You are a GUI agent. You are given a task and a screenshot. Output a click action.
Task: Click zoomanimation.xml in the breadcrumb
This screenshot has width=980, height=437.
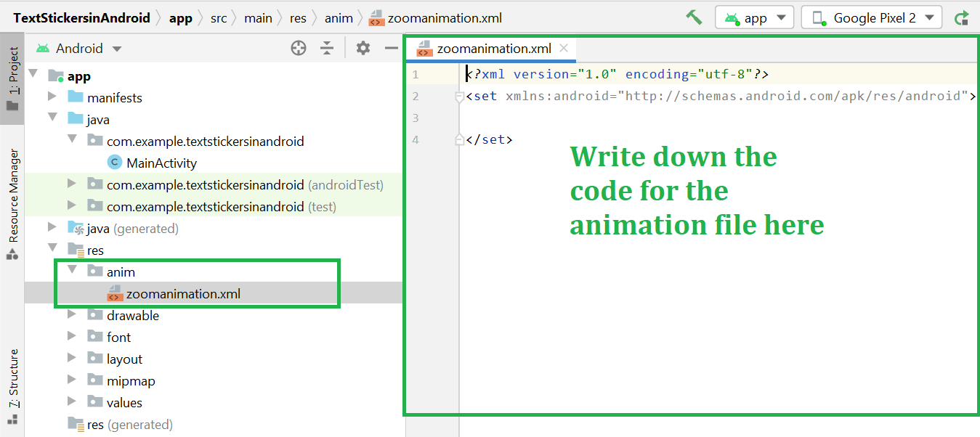[x=445, y=18]
